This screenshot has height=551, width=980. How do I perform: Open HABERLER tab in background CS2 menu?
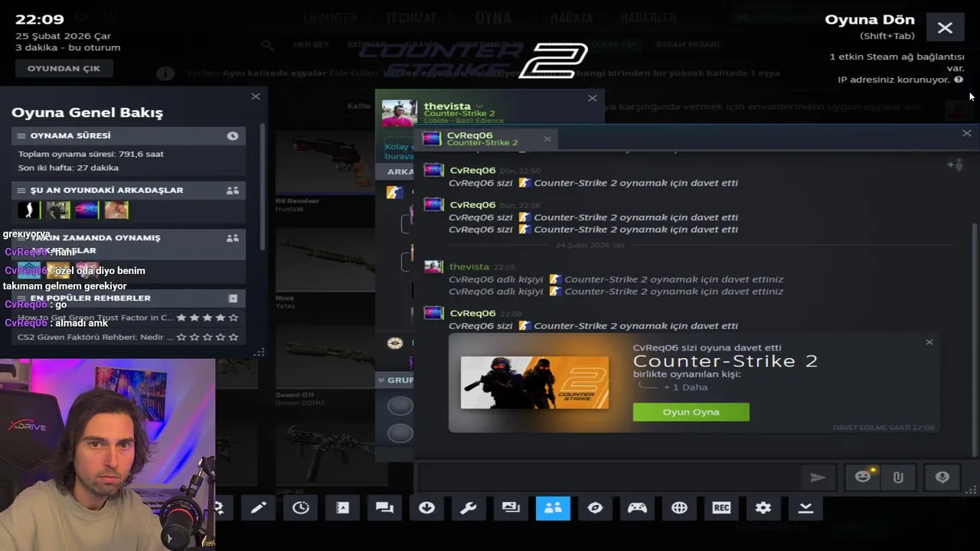[x=648, y=18]
